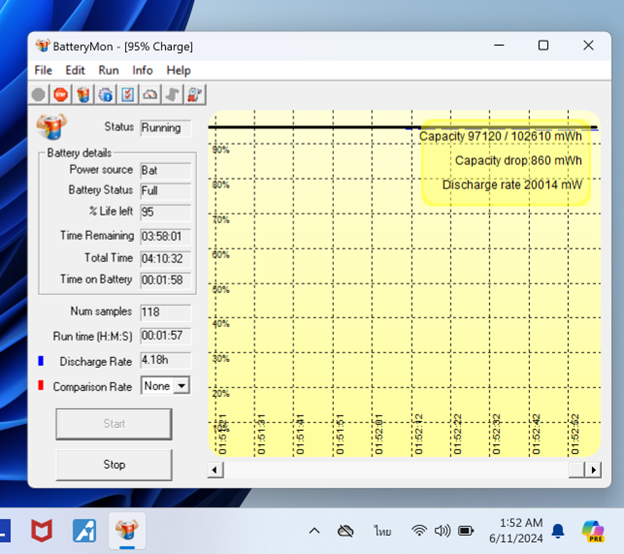The height and width of the screenshot is (554, 624).
Task: Click the 50% label on the graph axis
Action: 221,289
